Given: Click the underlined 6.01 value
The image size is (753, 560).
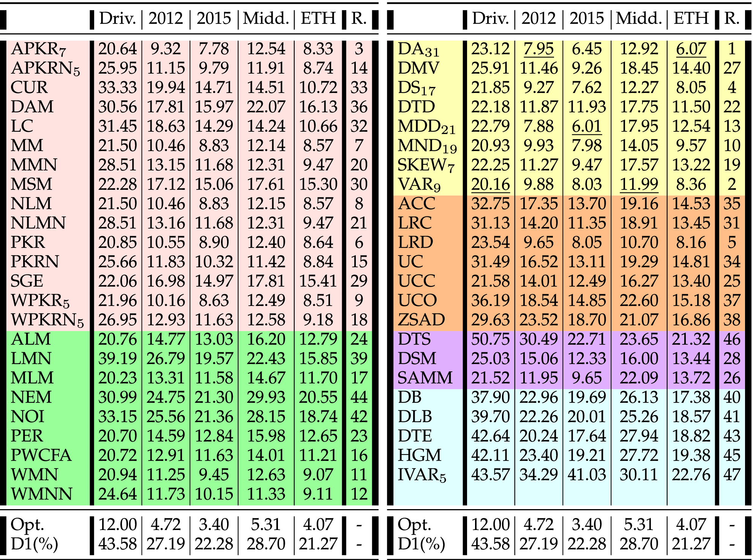Looking at the screenshot, I should (587, 126).
